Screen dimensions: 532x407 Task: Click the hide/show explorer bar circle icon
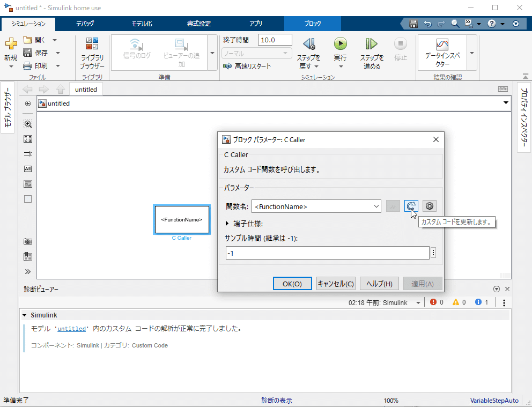tap(28, 103)
